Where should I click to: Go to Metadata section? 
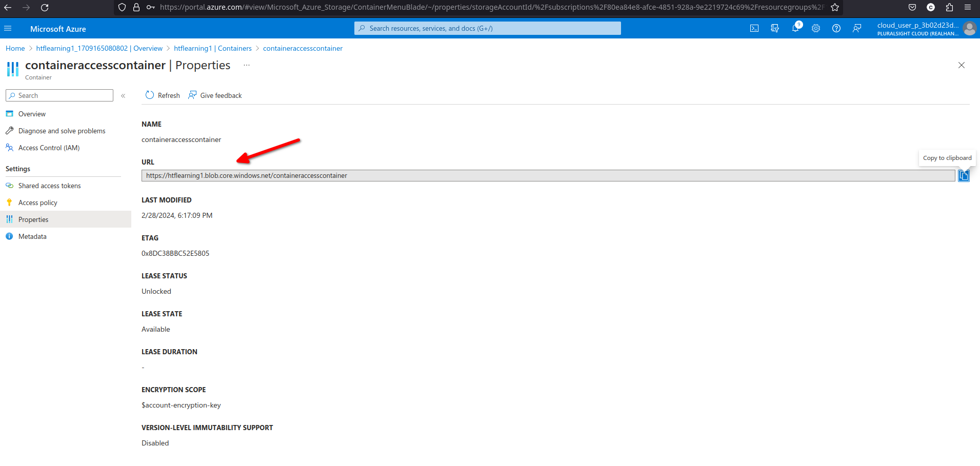coord(32,236)
